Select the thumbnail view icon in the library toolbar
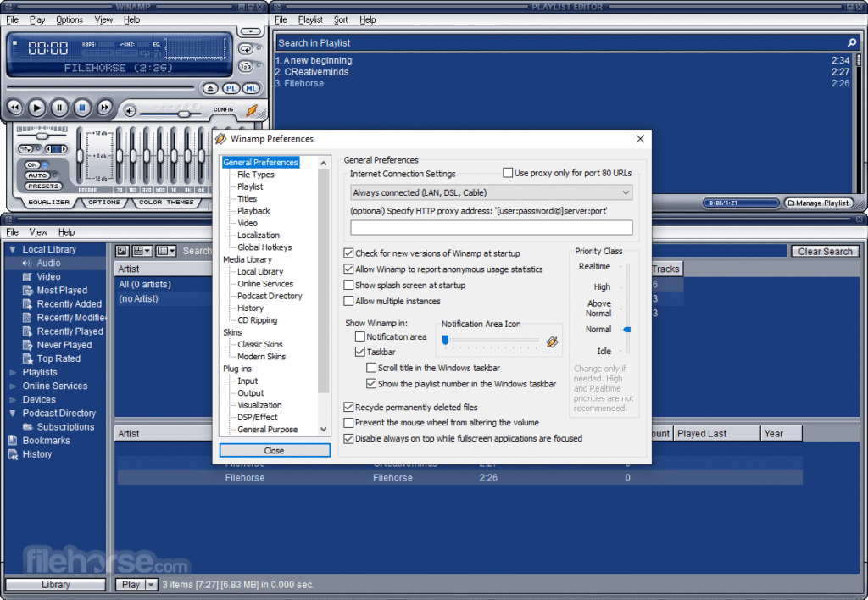The image size is (868, 600). (122, 250)
